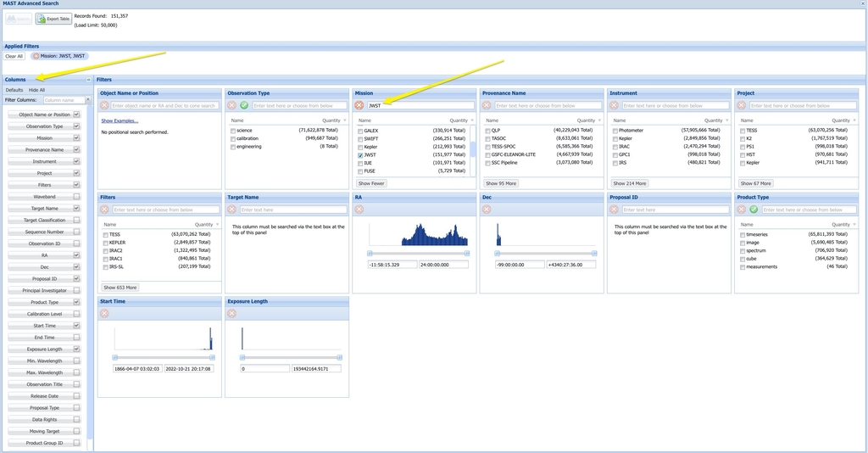Focus the Target Name text input
This screenshot has width=868, height=453.
click(293, 210)
